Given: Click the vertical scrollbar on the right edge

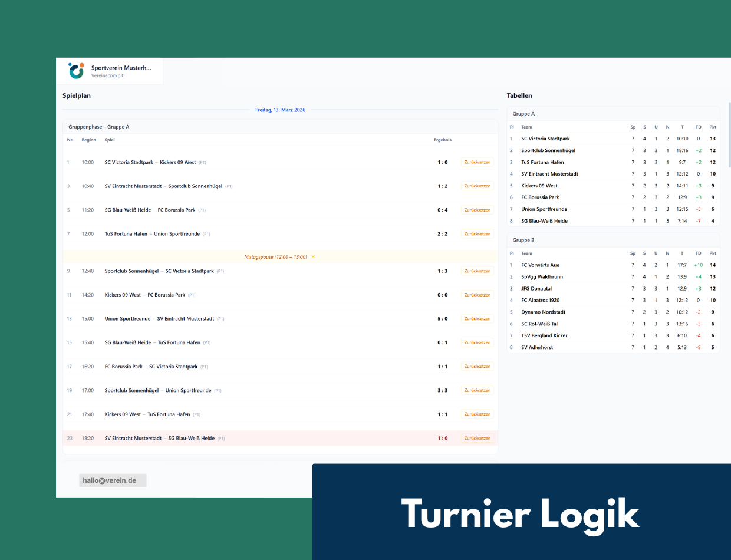Looking at the screenshot, I should 729,136.
